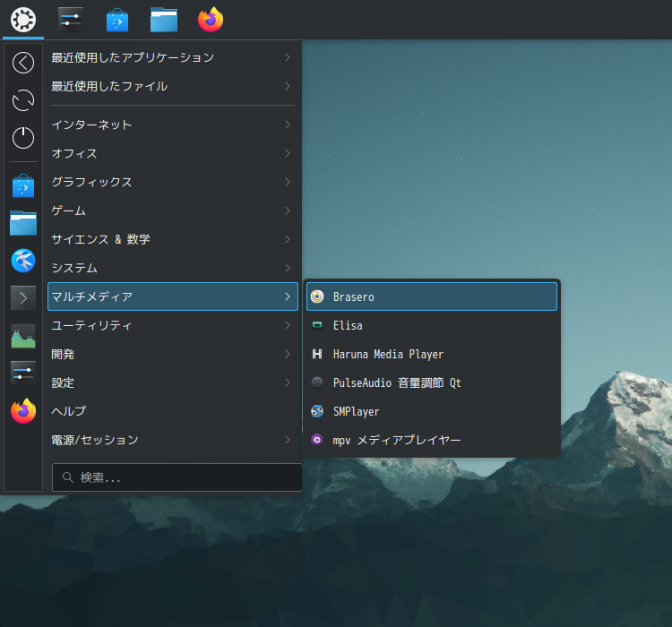Open Dolphin file manager in the top panel
Image resolution: width=672 pixels, height=627 pixels.
pos(164,20)
